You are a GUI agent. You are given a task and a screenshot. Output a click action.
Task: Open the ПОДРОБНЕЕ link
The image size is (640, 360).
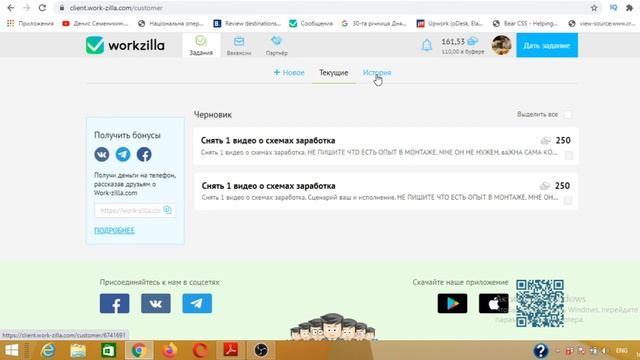114,230
